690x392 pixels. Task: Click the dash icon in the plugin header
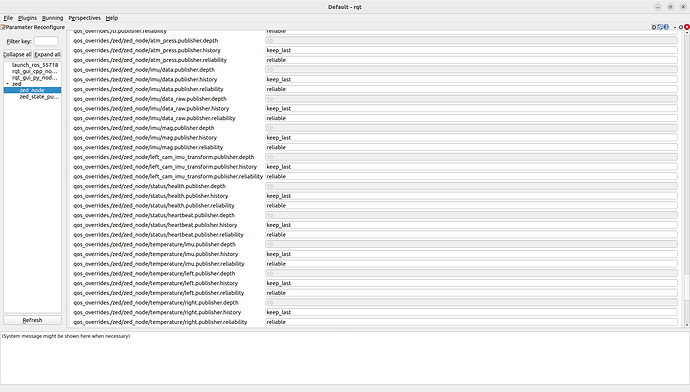pyautogui.click(x=675, y=27)
